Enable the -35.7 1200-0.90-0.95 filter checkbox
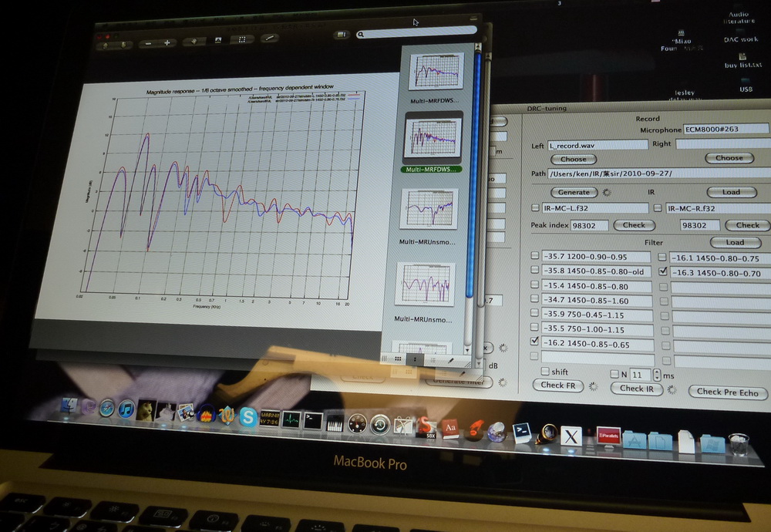This screenshot has width=771, height=532. tap(535, 256)
